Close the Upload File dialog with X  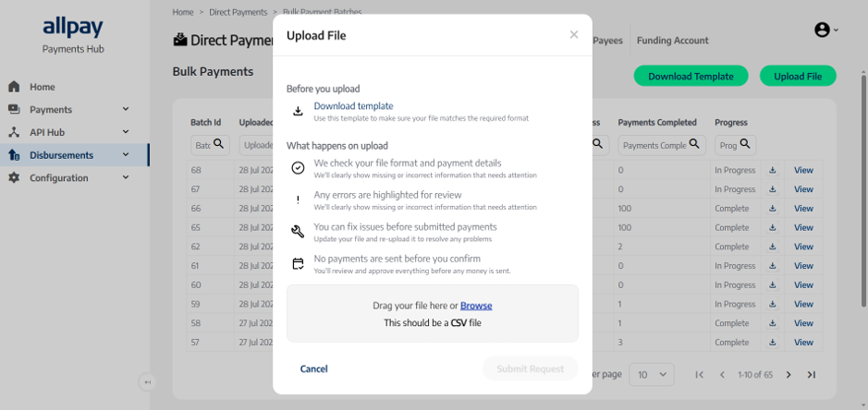(x=574, y=35)
